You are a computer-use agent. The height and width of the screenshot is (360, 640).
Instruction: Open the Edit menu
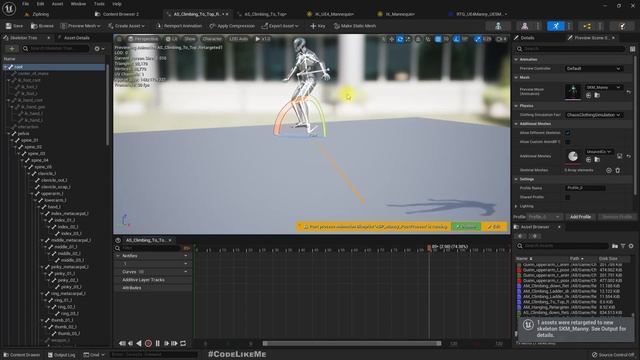click(40, 4)
